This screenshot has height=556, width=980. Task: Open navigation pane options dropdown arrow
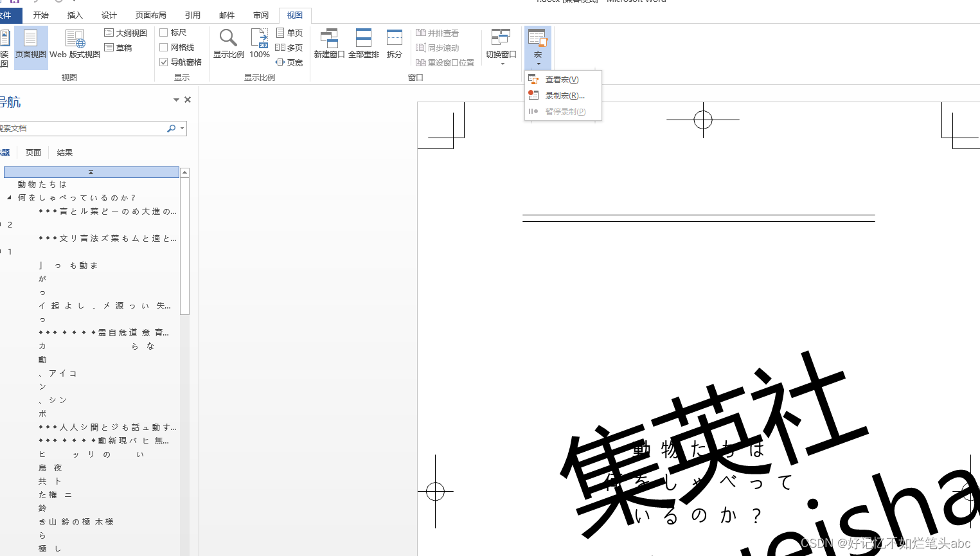(x=176, y=100)
